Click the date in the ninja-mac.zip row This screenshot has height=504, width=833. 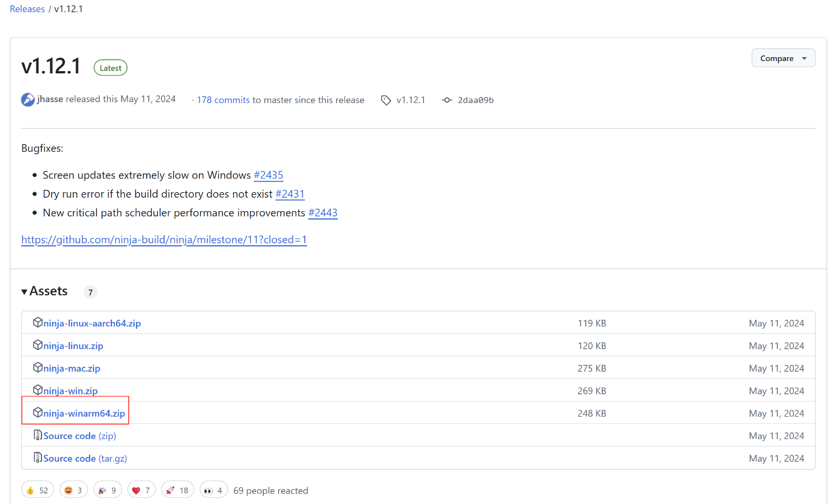click(776, 368)
